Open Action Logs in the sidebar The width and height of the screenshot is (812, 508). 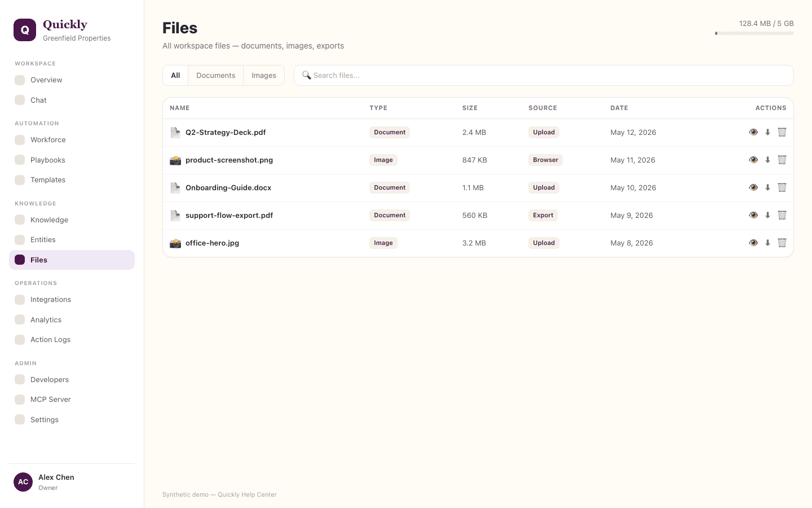[72, 340]
